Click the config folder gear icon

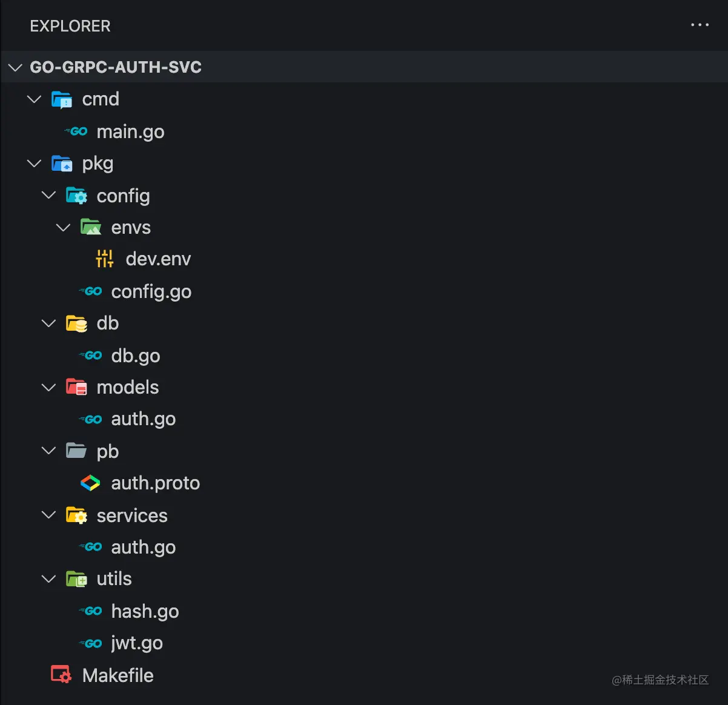click(76, 196)
